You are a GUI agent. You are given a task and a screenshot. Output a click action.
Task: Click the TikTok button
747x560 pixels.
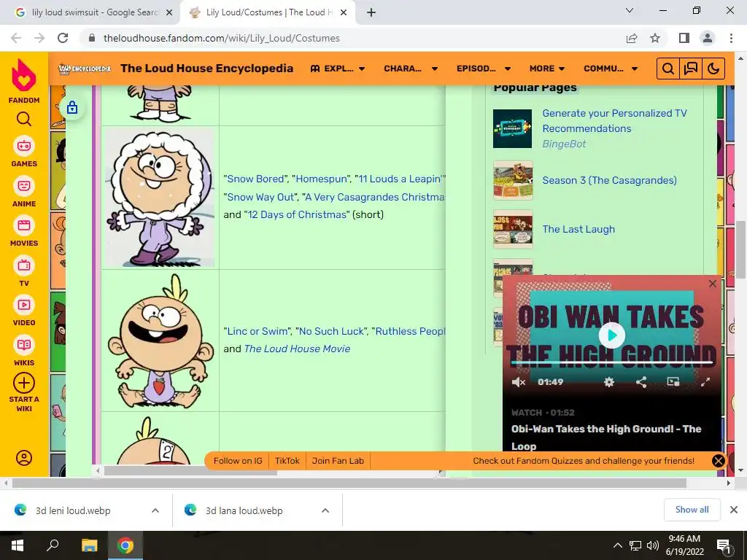click(x=287, y=461)
